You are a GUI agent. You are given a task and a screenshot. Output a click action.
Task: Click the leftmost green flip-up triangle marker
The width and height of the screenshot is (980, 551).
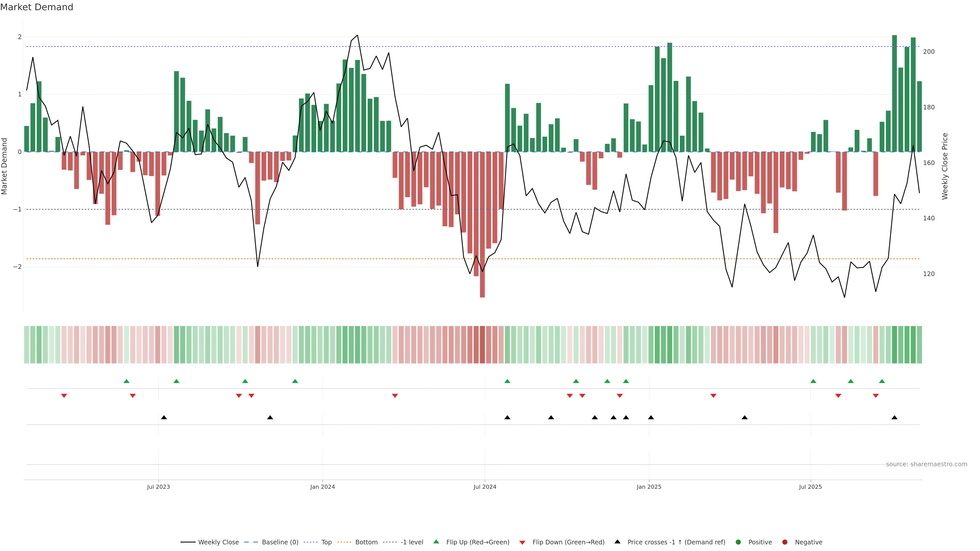tap(127, 381)
